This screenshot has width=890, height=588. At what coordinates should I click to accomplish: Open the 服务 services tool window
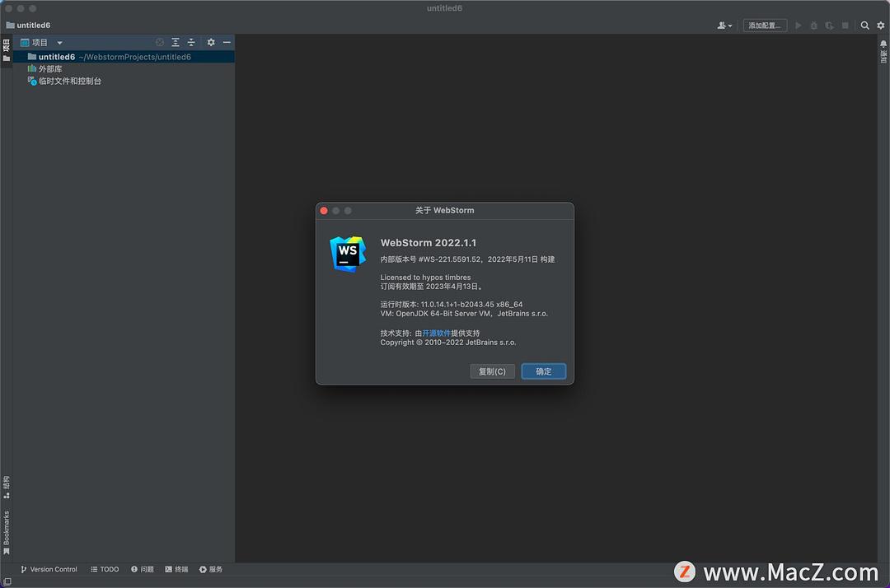click(x=211, y=569)
